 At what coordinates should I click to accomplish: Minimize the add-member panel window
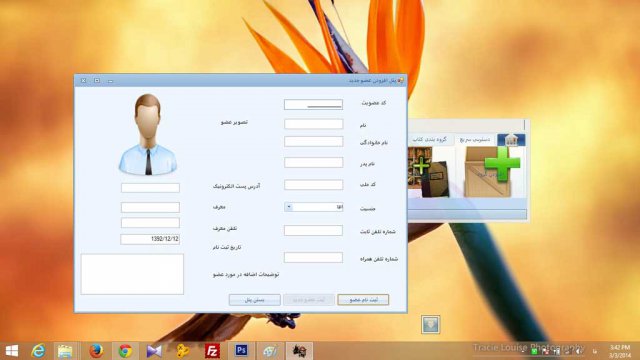click(x=110, y=81)
